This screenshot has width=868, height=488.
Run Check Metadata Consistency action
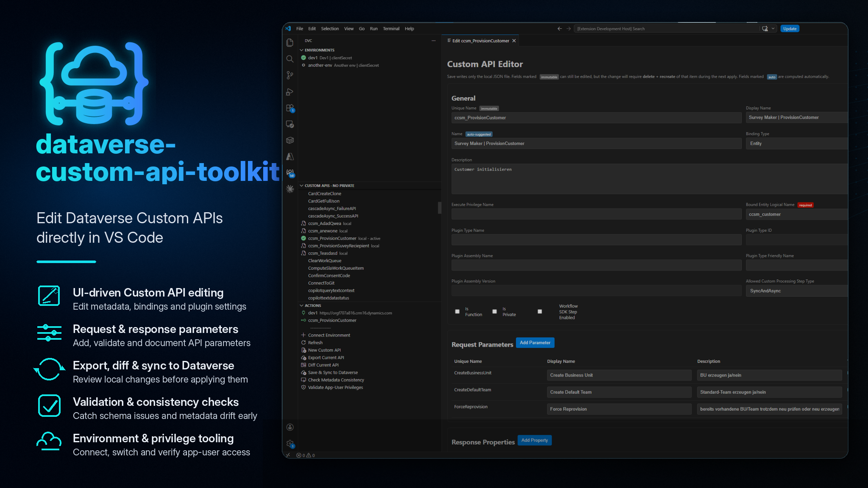(336, 380)
